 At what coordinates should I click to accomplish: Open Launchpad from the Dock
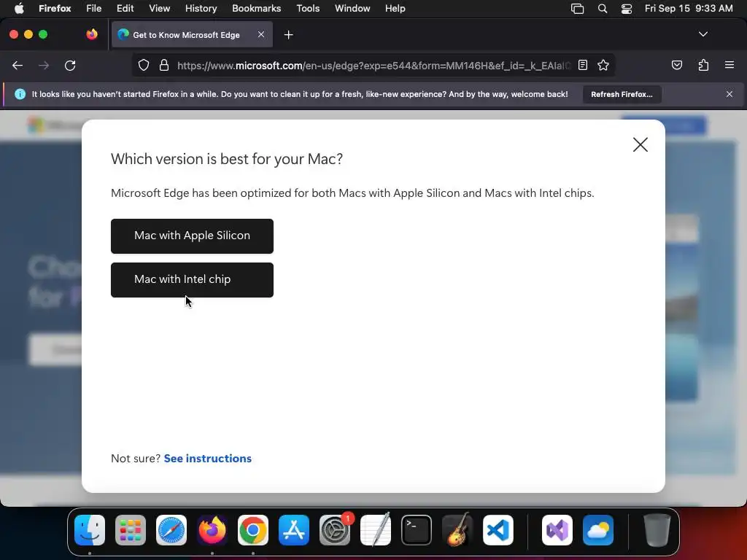[131, 530]
